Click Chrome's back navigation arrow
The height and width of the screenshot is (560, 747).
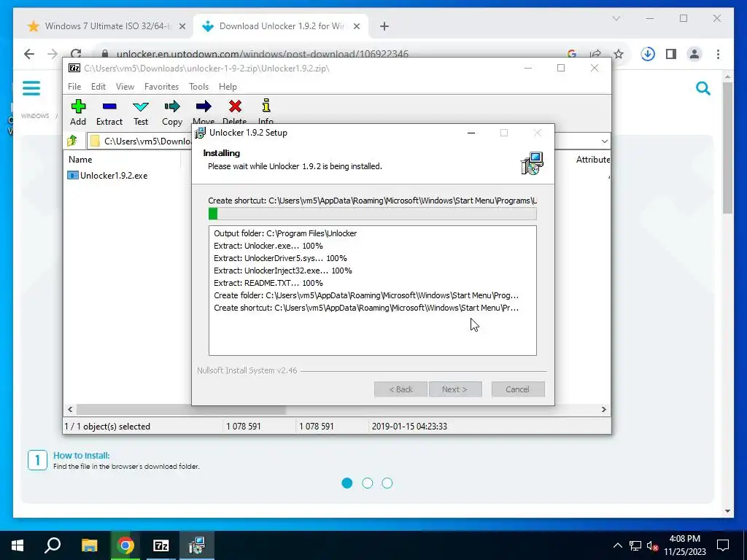29,54
